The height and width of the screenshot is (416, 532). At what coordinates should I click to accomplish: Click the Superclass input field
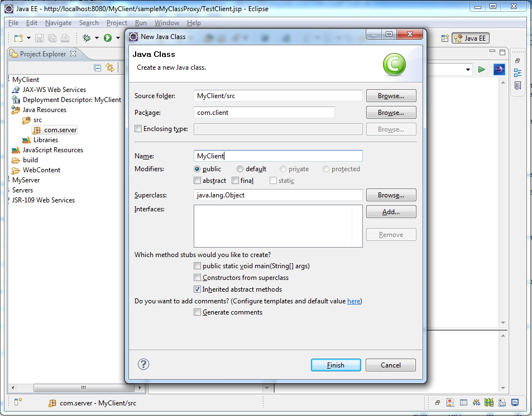point(278,195)
